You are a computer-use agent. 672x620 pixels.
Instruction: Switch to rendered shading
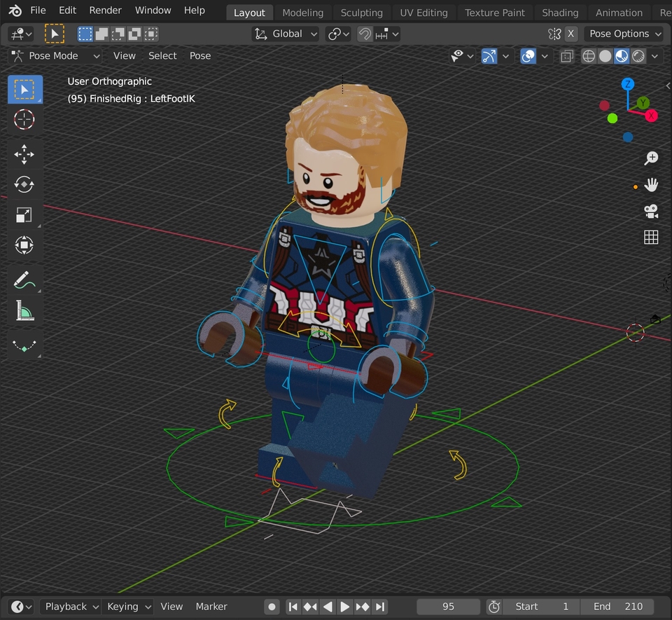click(638, 56)
